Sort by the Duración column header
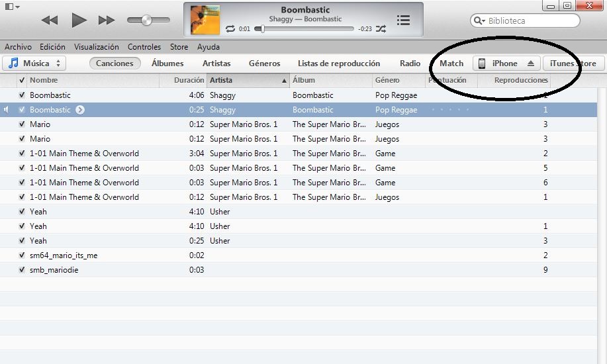 point(183,80)
